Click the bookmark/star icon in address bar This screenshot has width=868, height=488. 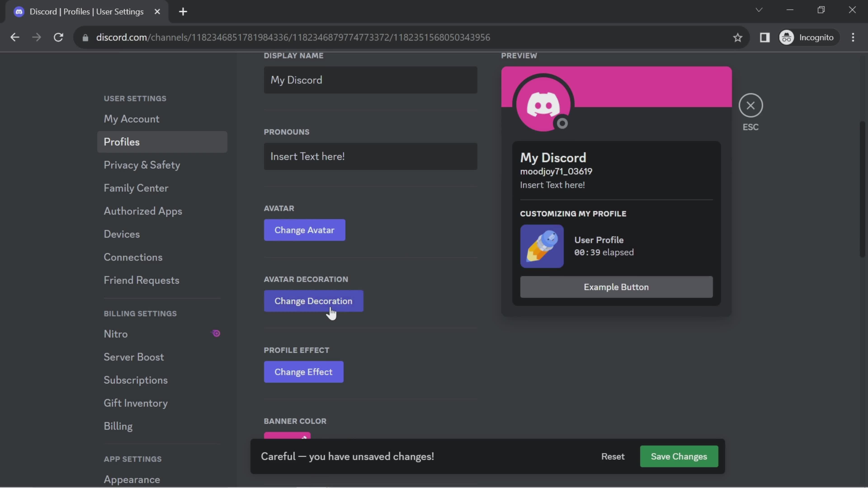(738, 38)
